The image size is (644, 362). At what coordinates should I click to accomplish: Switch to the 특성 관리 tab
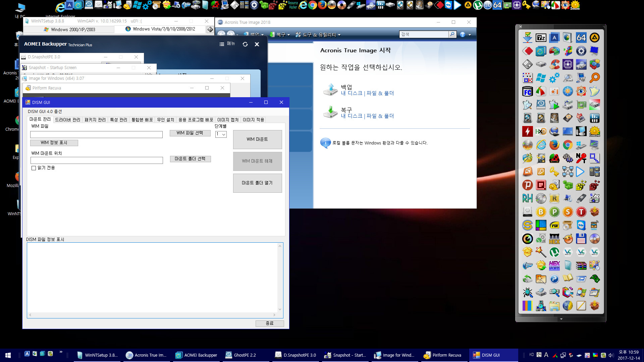pyautogui.click(x=118, y=120)
